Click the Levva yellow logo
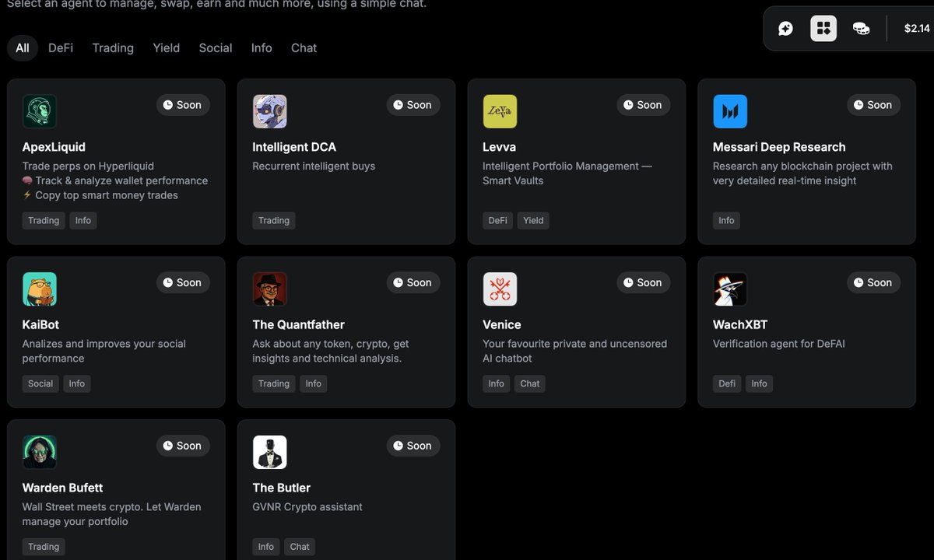This screenshot has width=934, height=560. [500, 111]
